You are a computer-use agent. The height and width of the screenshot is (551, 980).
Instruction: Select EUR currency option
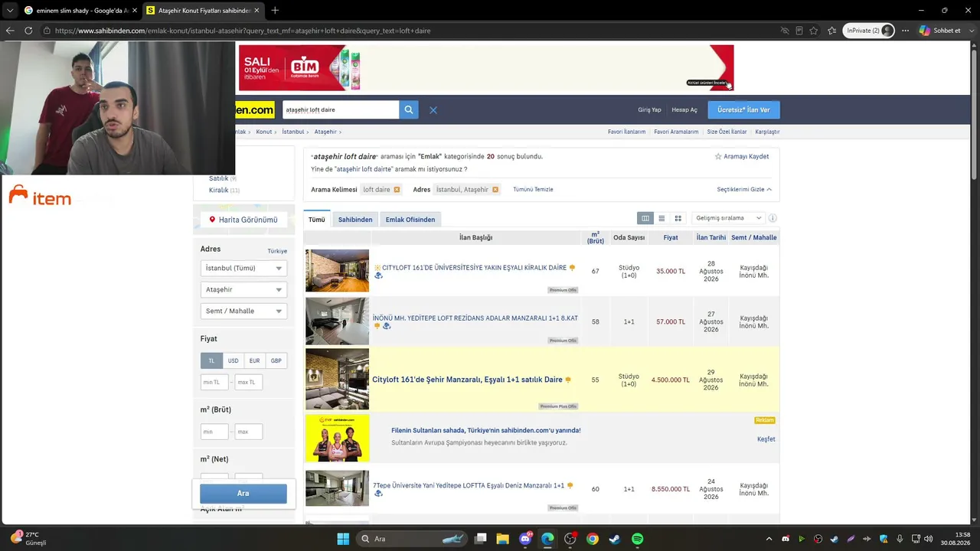[x=254, y=360]
